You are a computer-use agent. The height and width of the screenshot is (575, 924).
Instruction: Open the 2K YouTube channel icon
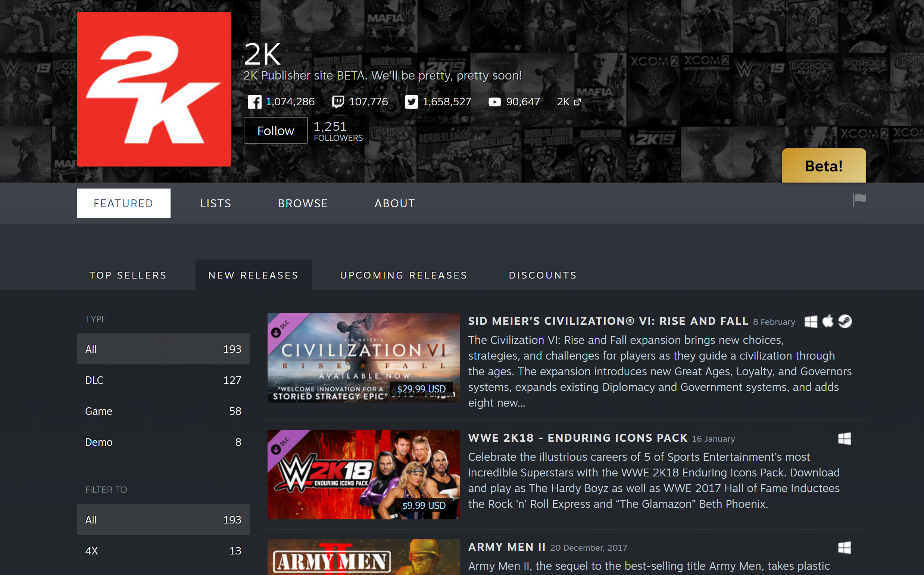(494, 102)
